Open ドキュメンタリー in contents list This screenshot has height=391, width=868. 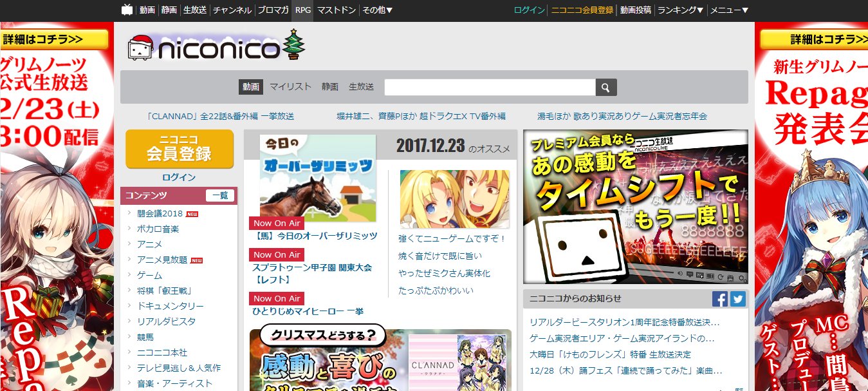point(171,306)
